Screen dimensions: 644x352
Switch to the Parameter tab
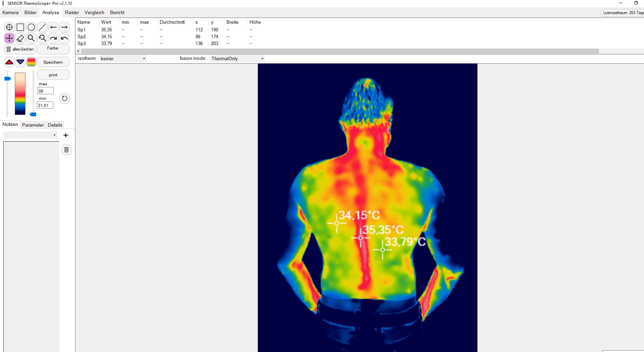click(33, 125)
